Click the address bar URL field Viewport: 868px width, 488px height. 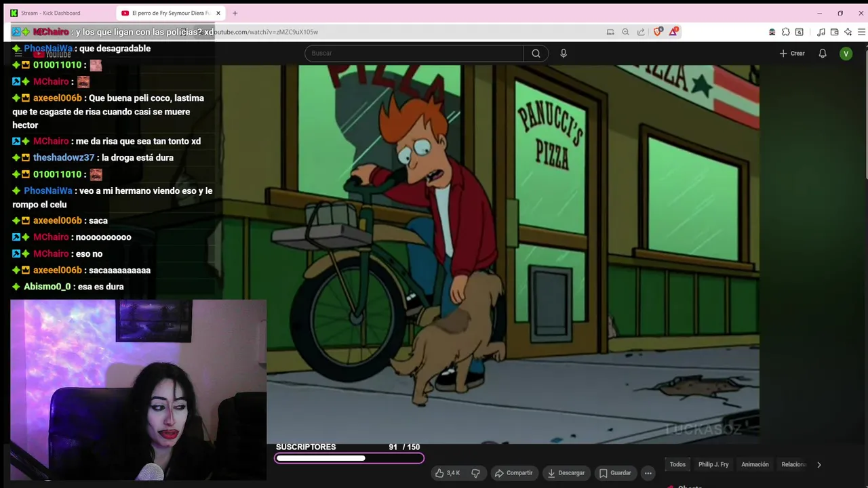407,32
